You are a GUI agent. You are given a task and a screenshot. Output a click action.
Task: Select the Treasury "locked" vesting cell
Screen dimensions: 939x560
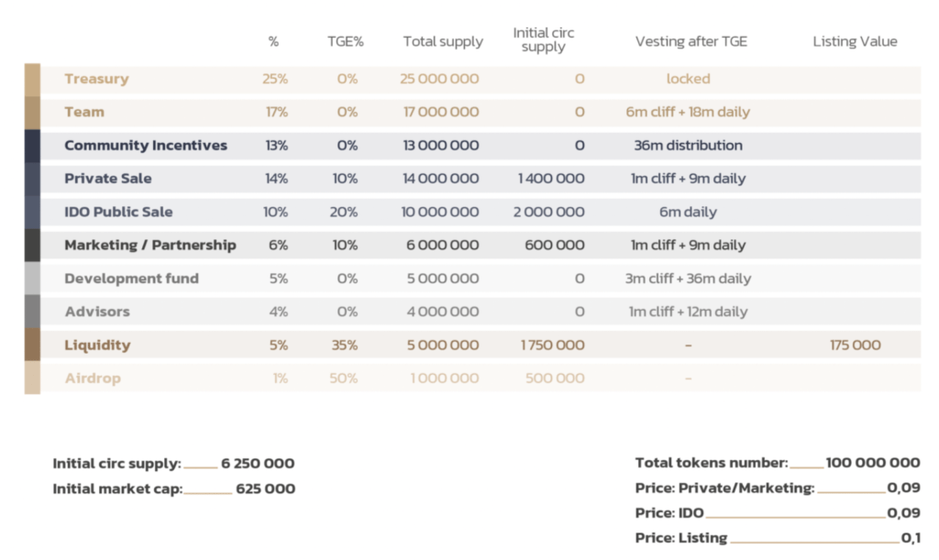click(688, 80)
